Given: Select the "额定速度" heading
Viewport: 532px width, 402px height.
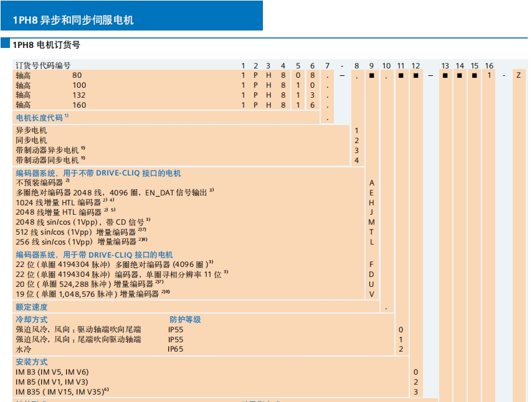Looking at the screenshot, I should (32, 307).
